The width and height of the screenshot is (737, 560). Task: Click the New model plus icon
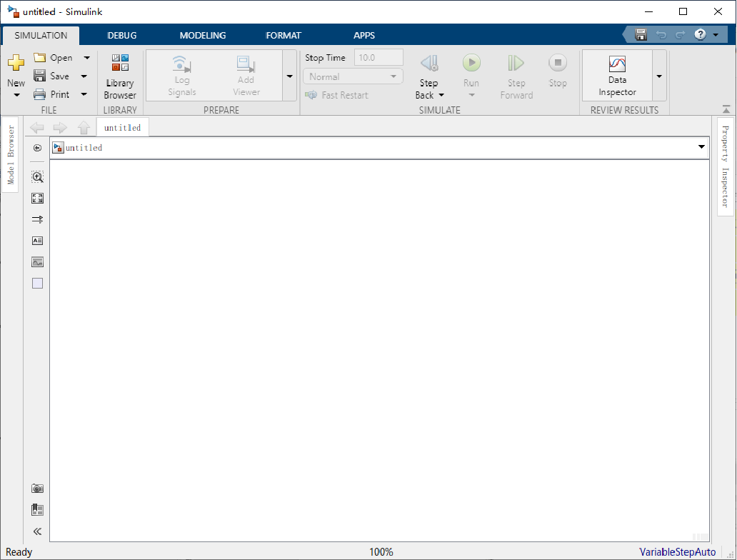coord(16,63)
